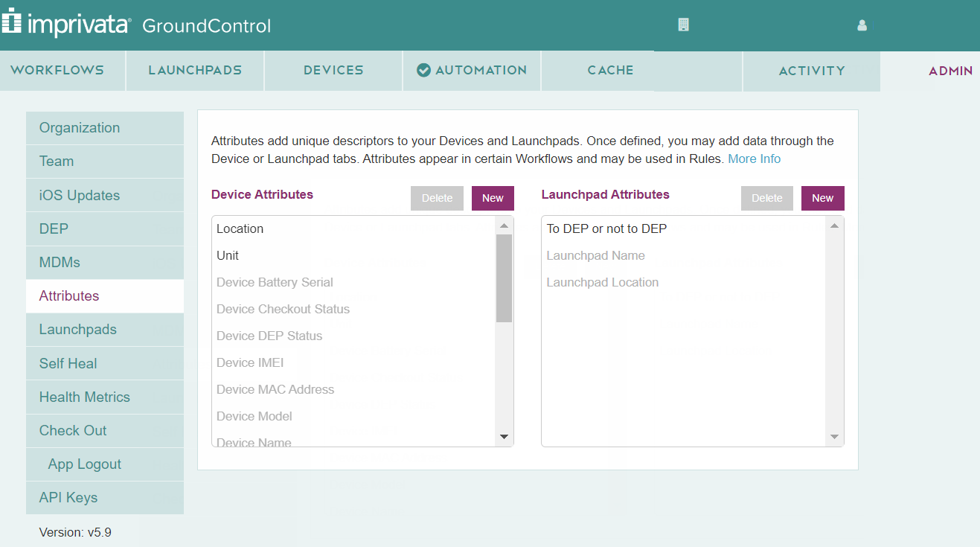The height and width of the screenshot is (547, 980).
Task: Switch to the Launchpads tab
Action: (195, 71)
